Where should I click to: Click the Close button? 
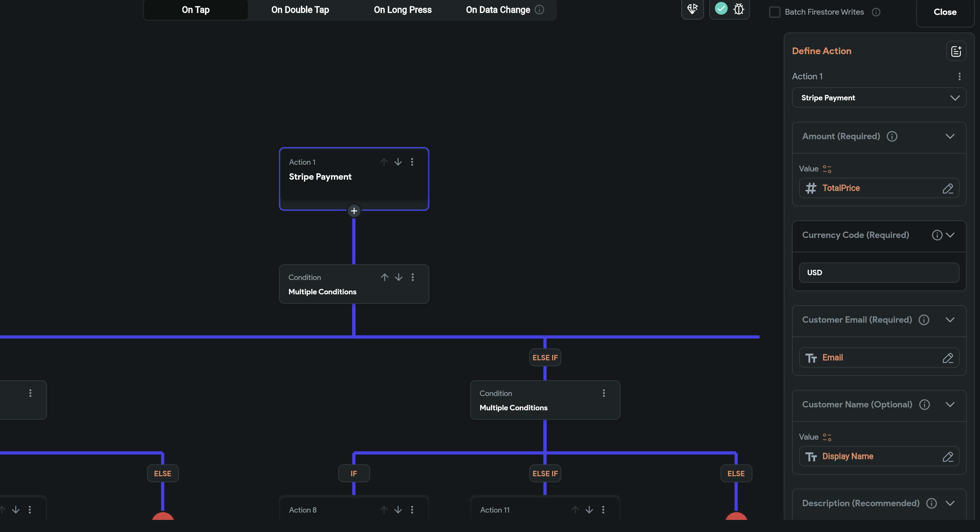[945, 12]
